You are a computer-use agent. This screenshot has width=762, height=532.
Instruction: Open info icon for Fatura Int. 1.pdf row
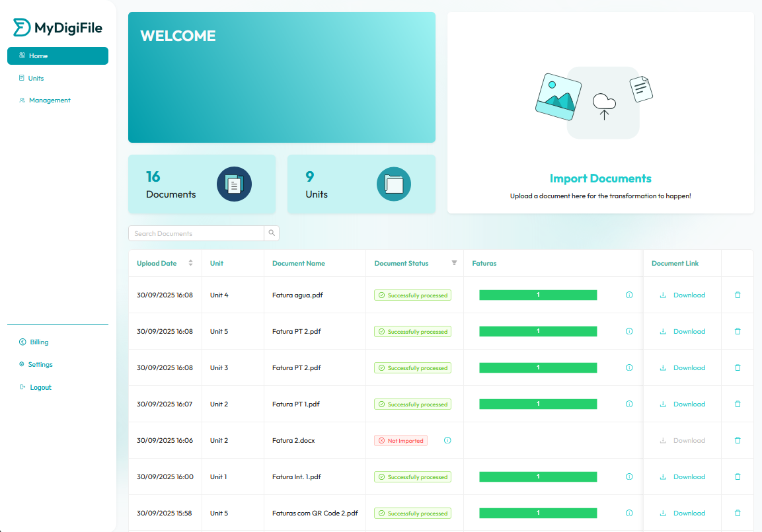coord(629,477)
